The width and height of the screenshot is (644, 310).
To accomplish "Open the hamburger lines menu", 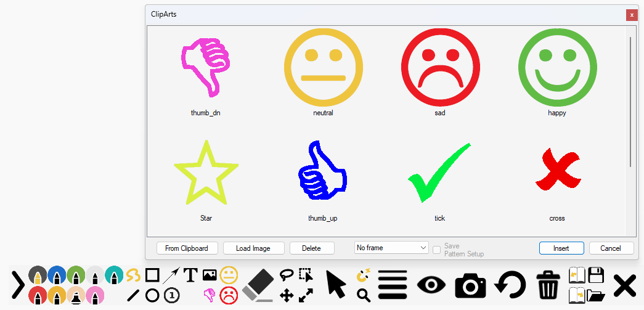I will [393, 285].
